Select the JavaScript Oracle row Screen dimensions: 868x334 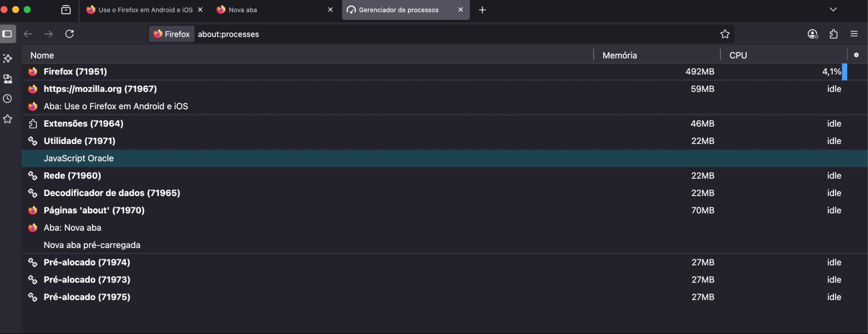(445, 158)
